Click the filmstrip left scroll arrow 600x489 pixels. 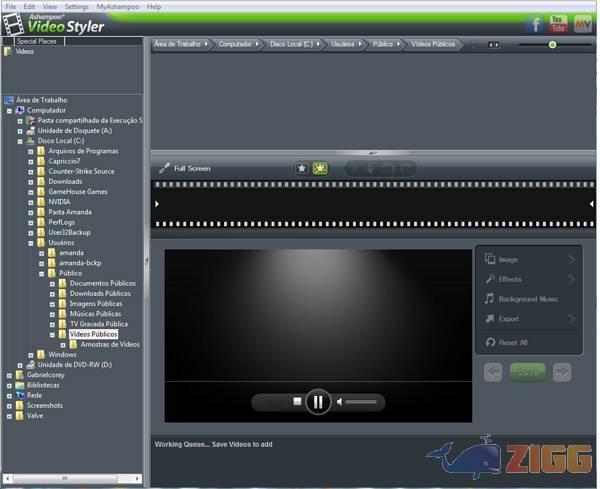tap(157, 204)
